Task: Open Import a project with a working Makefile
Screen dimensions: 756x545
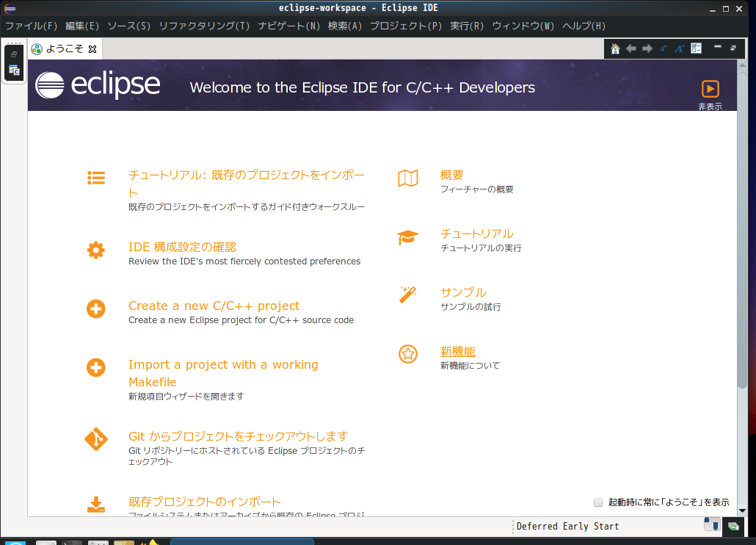Action: (x=223, y=373)
